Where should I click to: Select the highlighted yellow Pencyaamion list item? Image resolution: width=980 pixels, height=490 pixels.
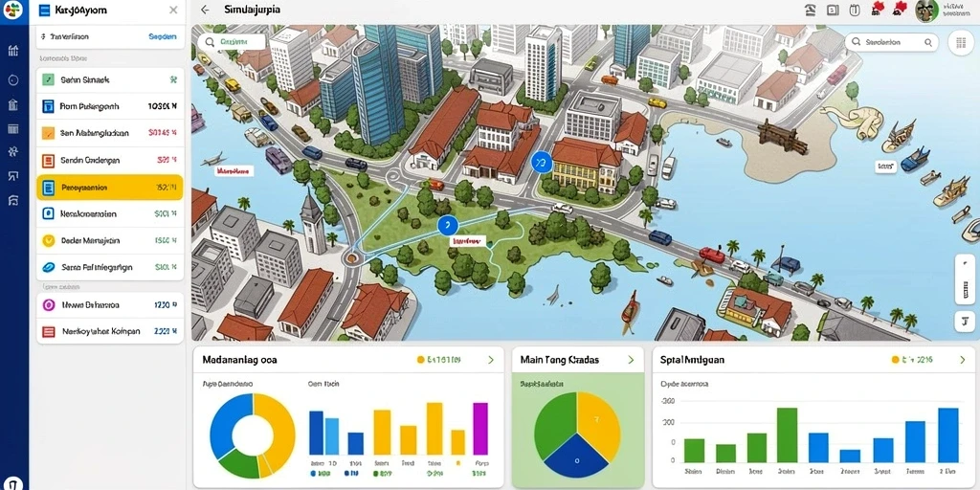pyautogui.click(x=110, y=188)
